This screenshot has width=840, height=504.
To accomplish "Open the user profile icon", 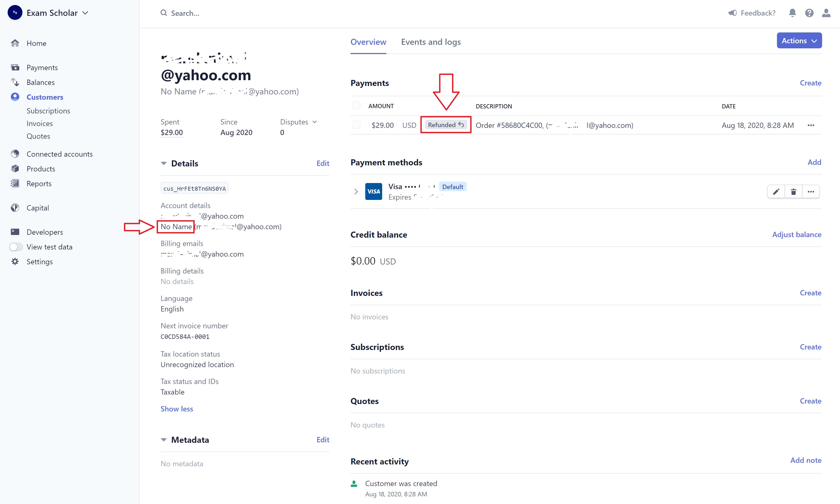I will [826, 13].
